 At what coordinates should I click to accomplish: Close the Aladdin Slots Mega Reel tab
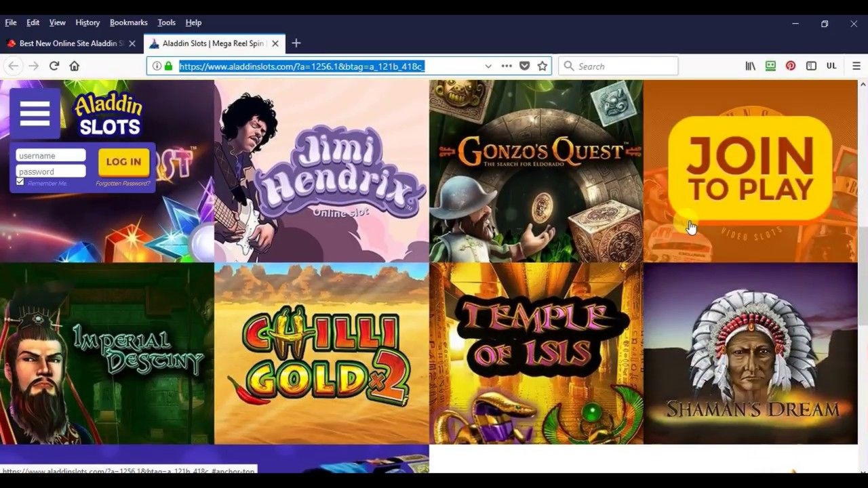(x=275, y=43)
